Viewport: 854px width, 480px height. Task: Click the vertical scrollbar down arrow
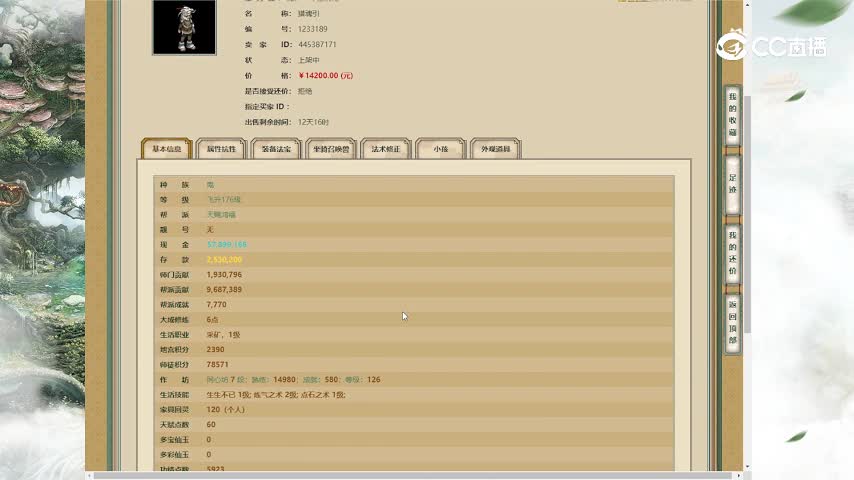(x=747, y=467)
